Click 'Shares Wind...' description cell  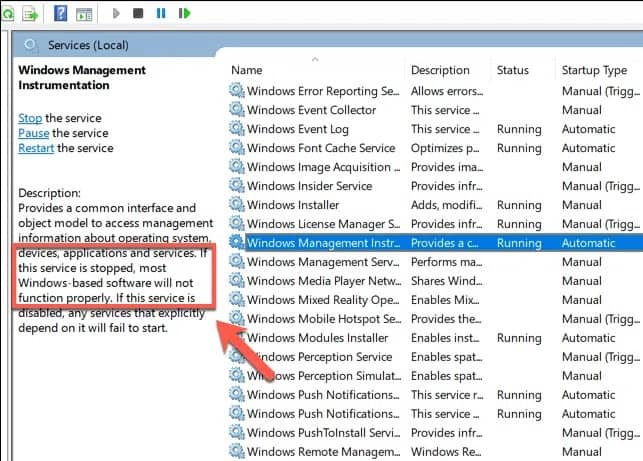coord(447,281)
